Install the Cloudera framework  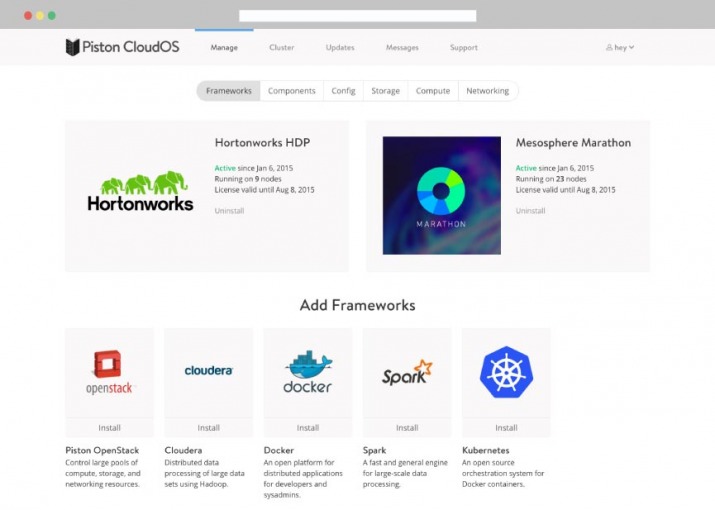208,428
